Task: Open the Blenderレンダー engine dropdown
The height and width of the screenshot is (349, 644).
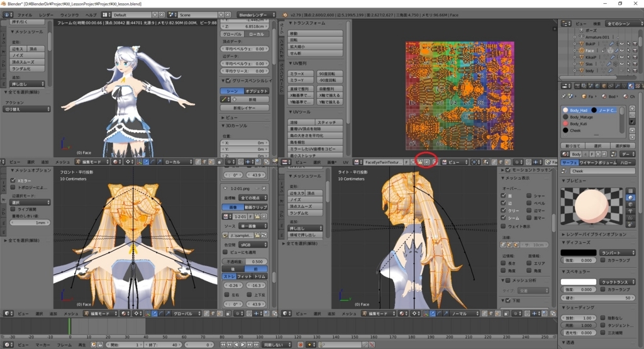Action: [x=257, y=15]
